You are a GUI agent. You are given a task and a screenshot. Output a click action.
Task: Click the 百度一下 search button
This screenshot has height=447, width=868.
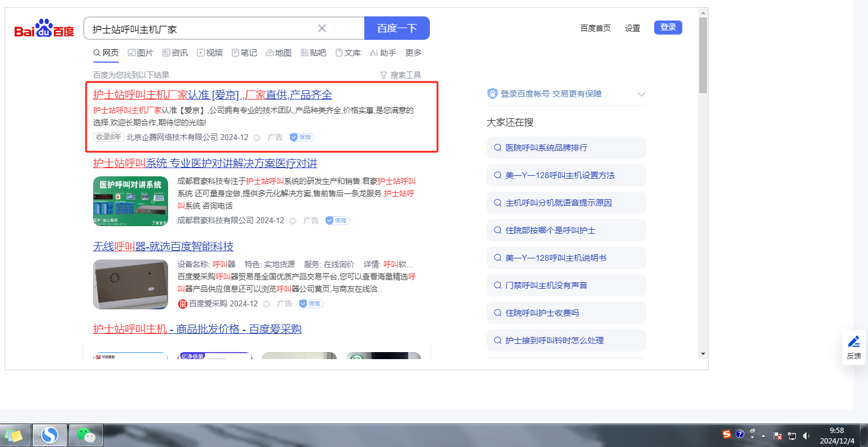pyautogui.click(x=397, y=28)
